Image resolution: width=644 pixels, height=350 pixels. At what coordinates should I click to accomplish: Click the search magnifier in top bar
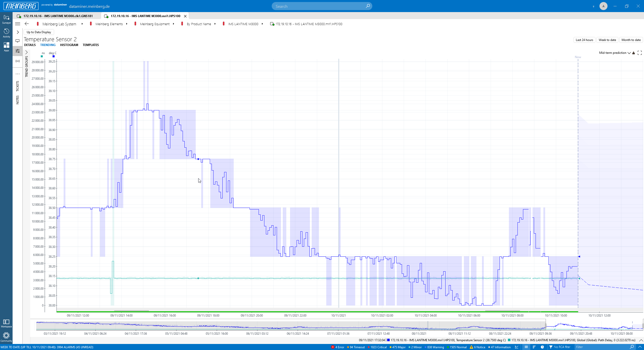[x=368, y=6]
